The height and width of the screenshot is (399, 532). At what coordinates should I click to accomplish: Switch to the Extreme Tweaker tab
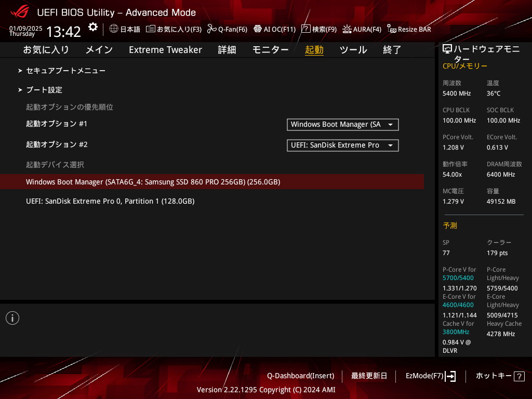pyautogui.click(x=165, y=50)
